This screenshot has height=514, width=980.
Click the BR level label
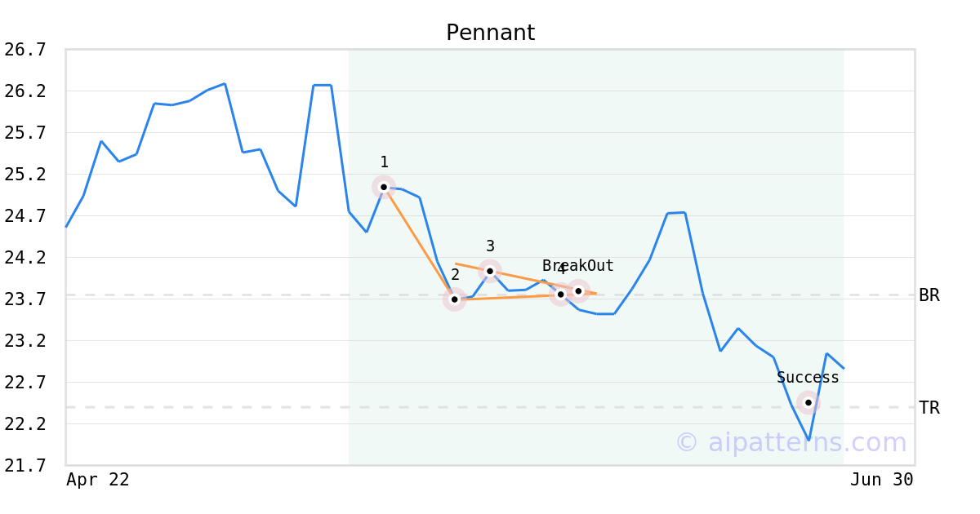point(929,295)
